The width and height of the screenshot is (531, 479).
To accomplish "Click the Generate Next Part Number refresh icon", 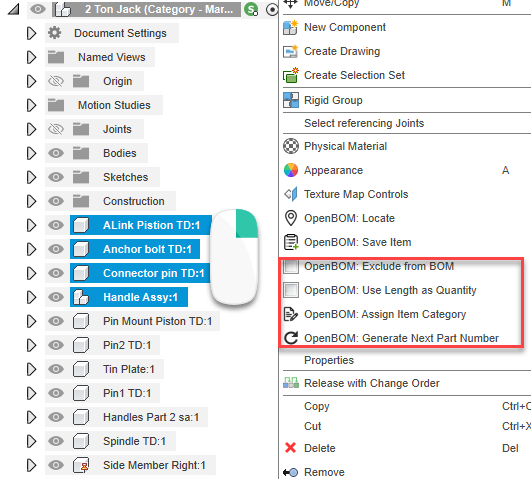I will click(x=291, y=338).
